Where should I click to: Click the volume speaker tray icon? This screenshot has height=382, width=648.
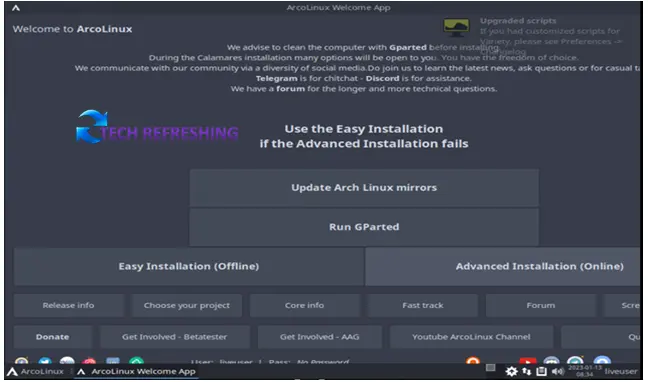pyautogui.click(x=557, y=372)
